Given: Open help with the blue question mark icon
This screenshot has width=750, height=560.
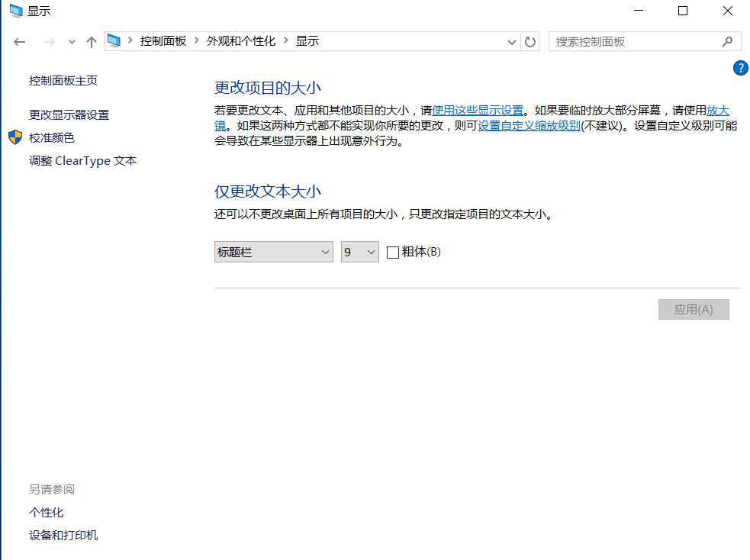Looking at the screenshot, I should (x=740, y=68).
